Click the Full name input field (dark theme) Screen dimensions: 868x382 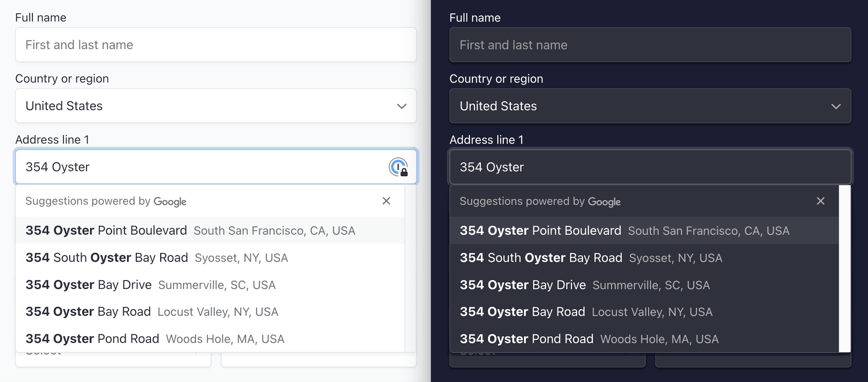tap(651, 45)
